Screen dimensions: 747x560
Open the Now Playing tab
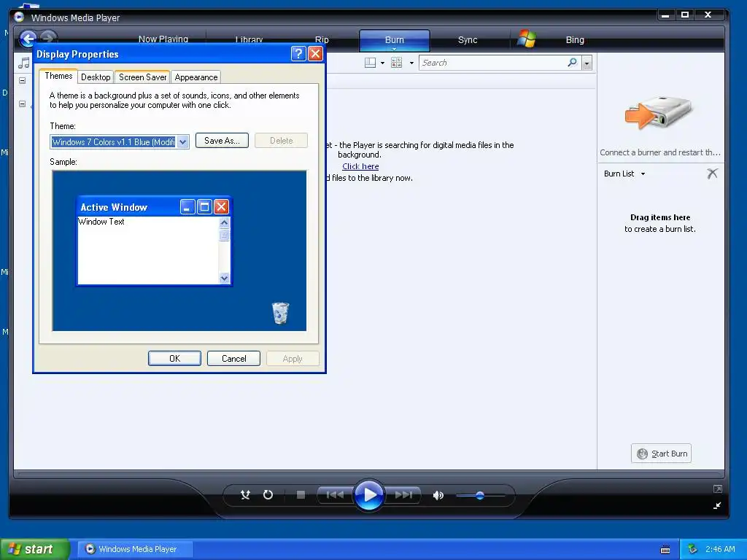(x=163, y=39)
